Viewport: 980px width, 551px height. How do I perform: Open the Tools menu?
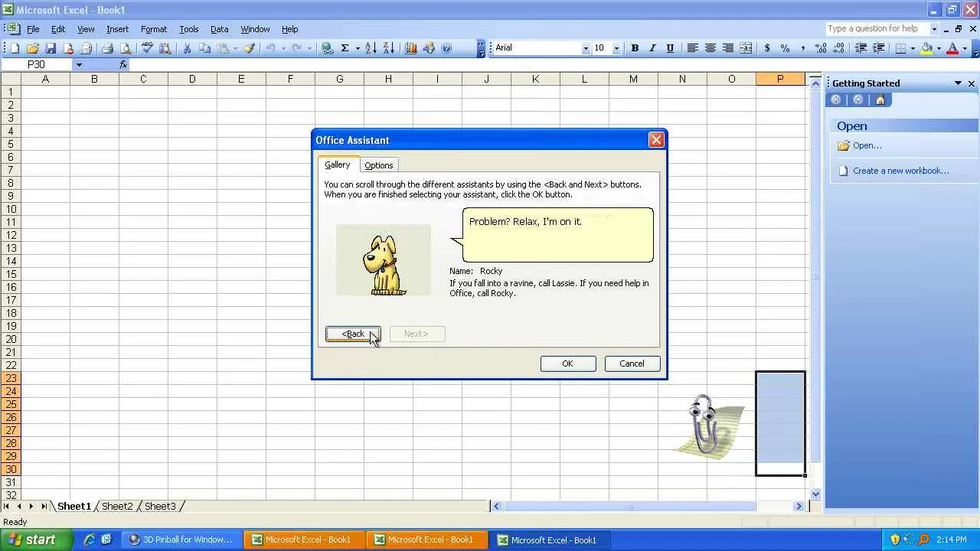tap(188, 29)
